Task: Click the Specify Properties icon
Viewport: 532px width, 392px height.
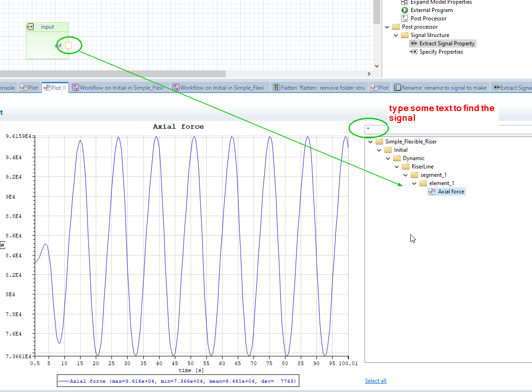Action: [x=414, y=52]
